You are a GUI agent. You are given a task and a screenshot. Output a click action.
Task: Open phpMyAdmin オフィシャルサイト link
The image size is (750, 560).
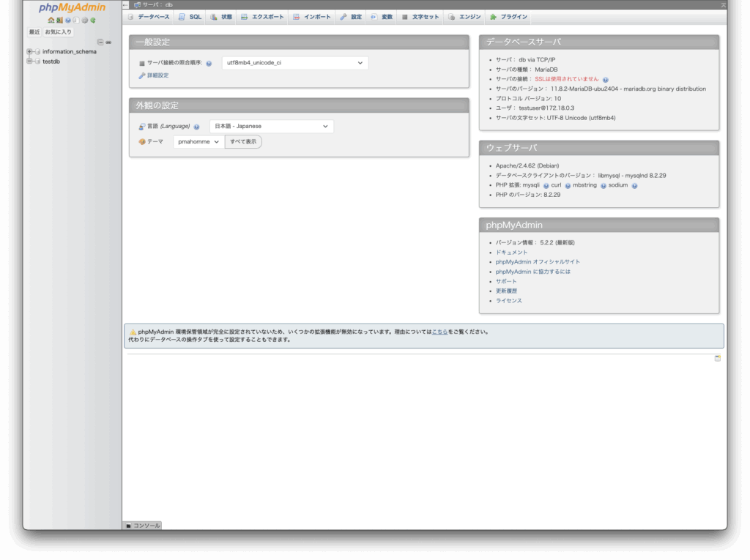[538, 262]
